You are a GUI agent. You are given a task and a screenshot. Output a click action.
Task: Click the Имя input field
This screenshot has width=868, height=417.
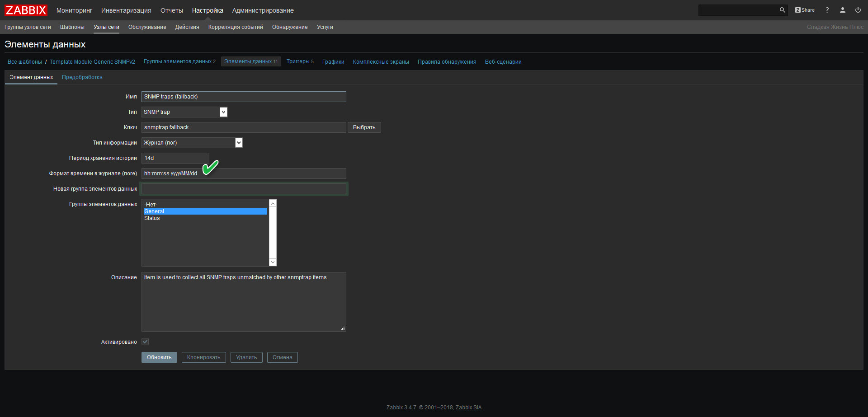coord(244,97)
